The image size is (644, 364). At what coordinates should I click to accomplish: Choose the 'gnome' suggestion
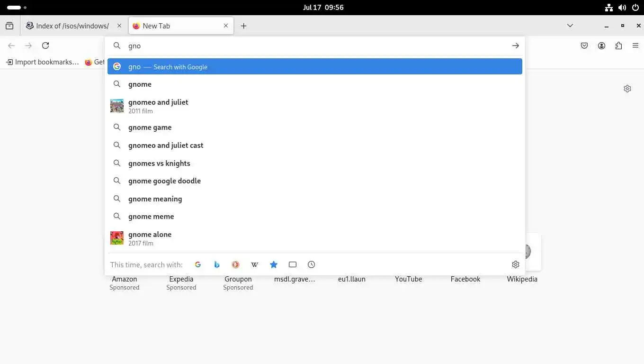click(315, 84)
